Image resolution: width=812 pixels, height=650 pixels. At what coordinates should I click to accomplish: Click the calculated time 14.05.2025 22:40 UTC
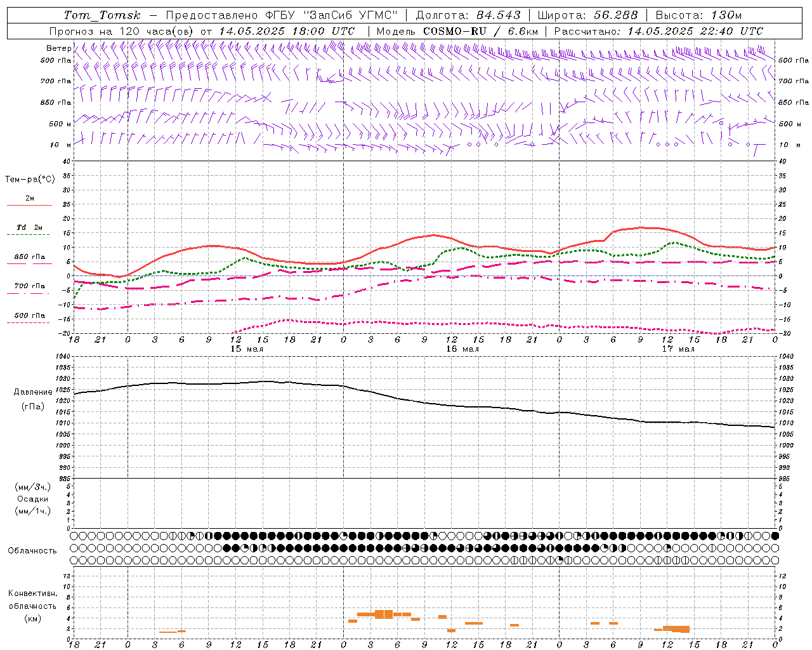(695, 31)
